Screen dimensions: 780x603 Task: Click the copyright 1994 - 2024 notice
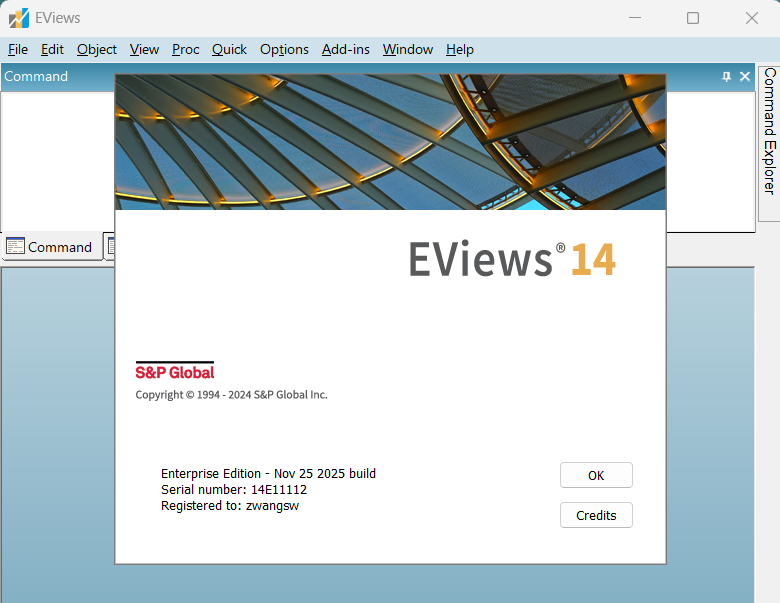[x=231, y=395]
